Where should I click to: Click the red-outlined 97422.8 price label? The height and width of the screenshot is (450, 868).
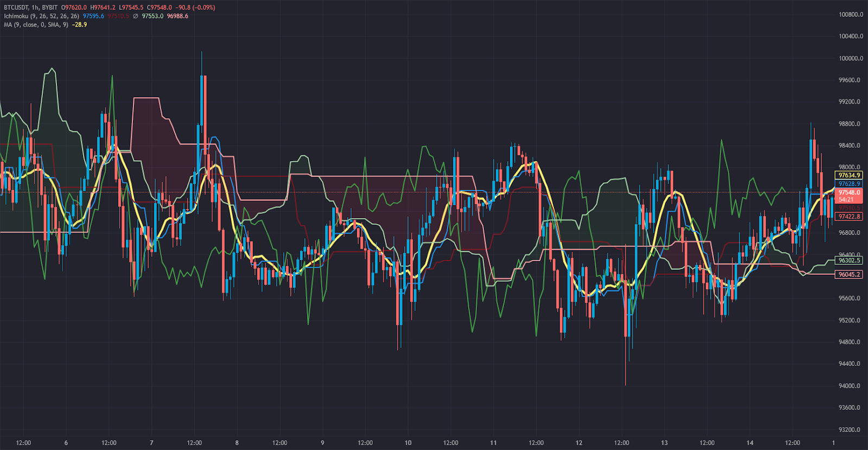pos(849,217)
